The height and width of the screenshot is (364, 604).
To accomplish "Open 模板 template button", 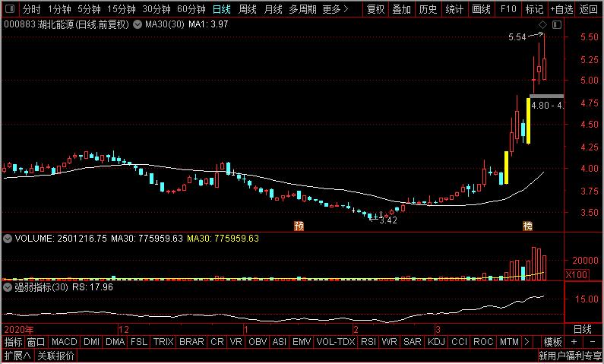I will click(552, 342).
